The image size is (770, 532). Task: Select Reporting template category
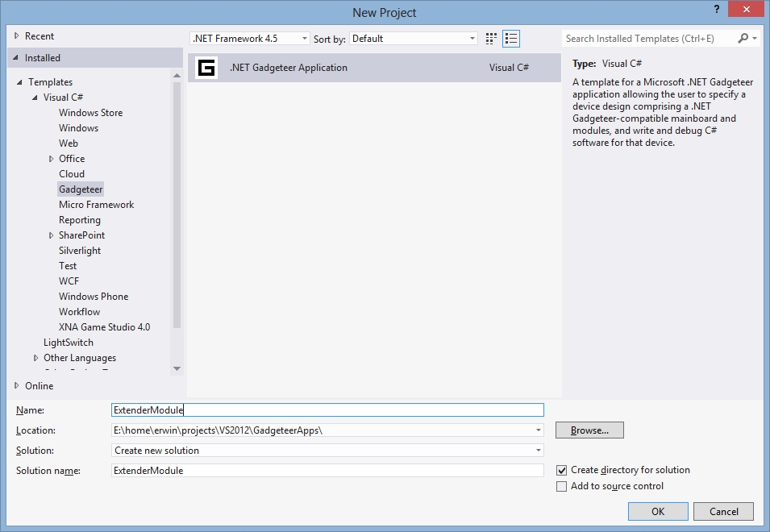80,220
